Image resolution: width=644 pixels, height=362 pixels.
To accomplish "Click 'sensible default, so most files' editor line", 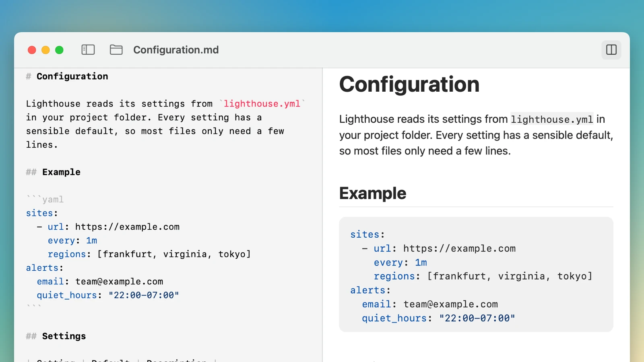I will 155,131.
